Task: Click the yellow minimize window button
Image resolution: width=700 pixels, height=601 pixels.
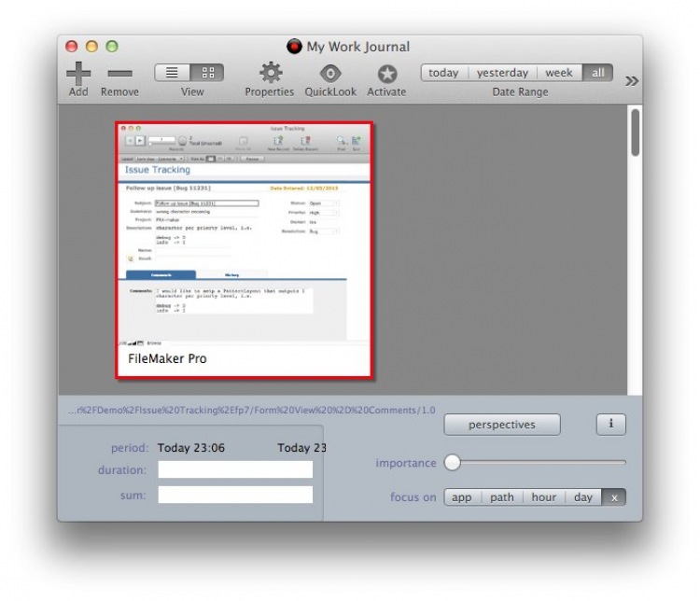Action: [91, 46]
